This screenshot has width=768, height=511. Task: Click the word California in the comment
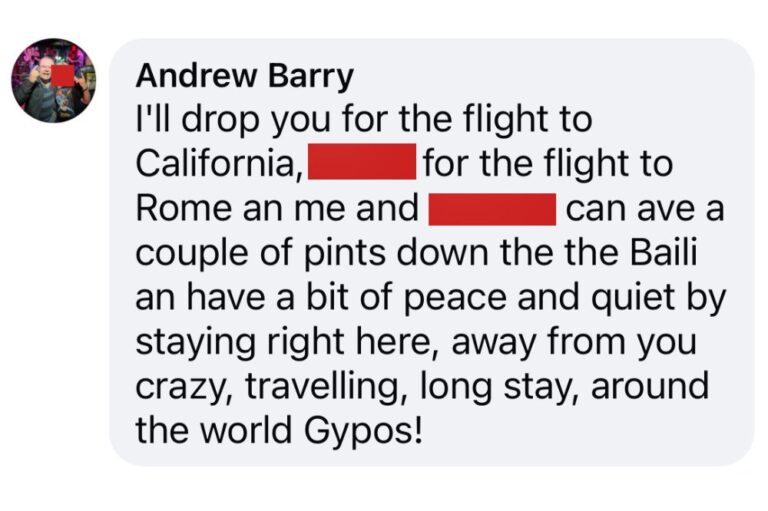pos(219,163)
